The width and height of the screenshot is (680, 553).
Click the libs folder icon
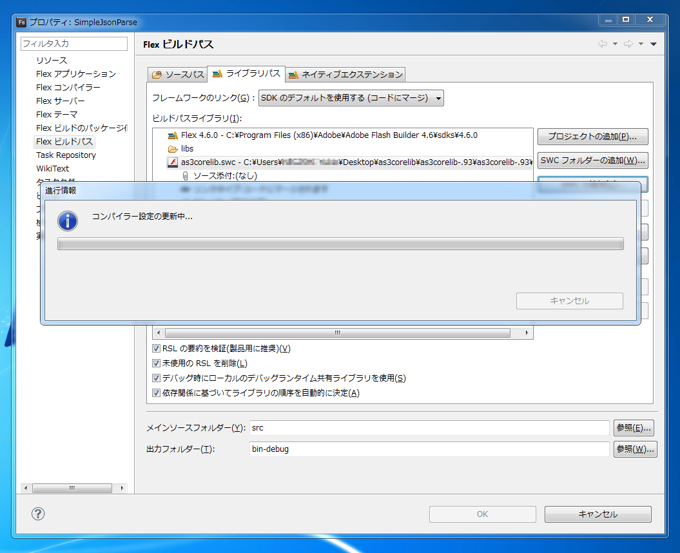[x=173, y=149]
